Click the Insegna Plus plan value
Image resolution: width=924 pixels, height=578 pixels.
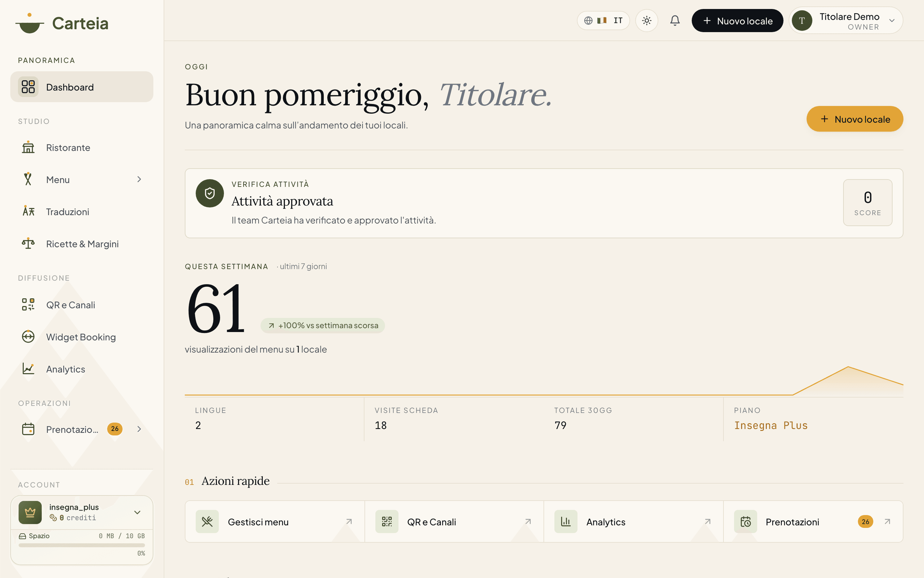tap(771, 425)
